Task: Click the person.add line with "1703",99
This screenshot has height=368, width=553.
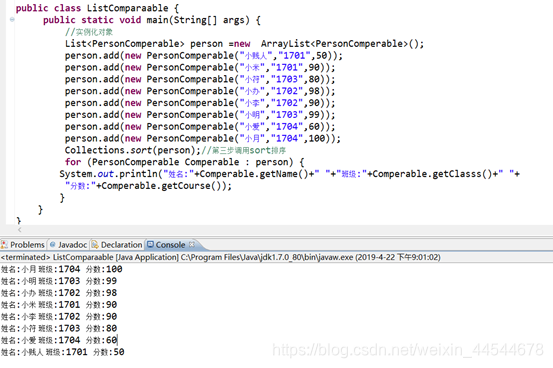Action: click(200, 115)
